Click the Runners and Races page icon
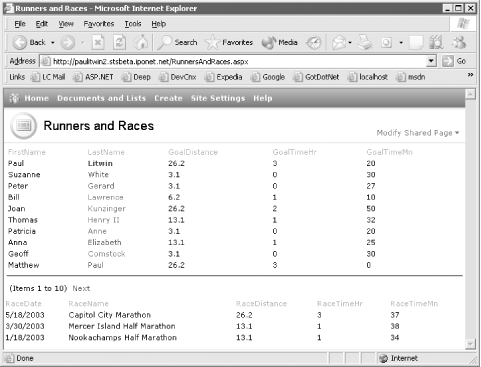Image resolution: width=481 pixels, height=367 pixels. tap(23, 126)
